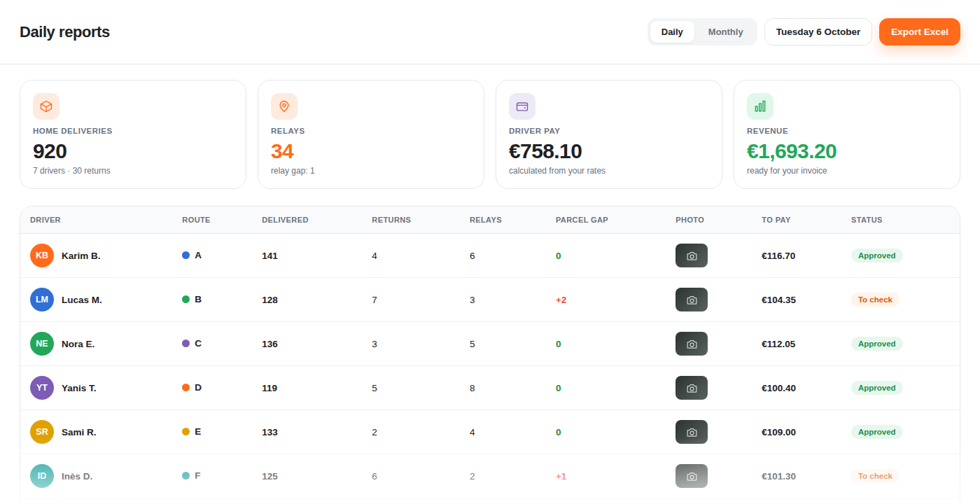Click Lucas M.'s parcel gap +2
Viewport: 980px width, 504px height.
[561, 300]
